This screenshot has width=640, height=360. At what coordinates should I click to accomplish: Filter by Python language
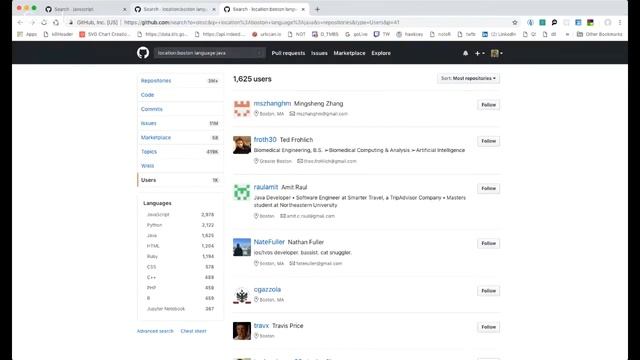coord(180,225)
